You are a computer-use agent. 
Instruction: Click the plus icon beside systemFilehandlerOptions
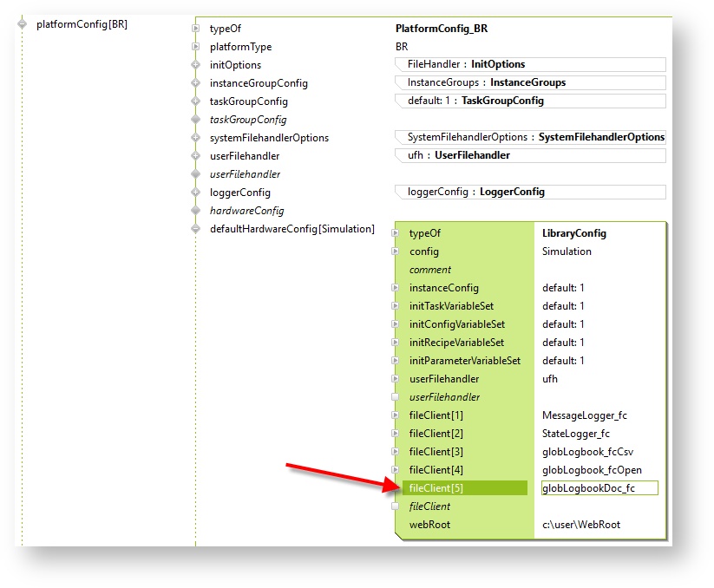[x=196, y=138]
